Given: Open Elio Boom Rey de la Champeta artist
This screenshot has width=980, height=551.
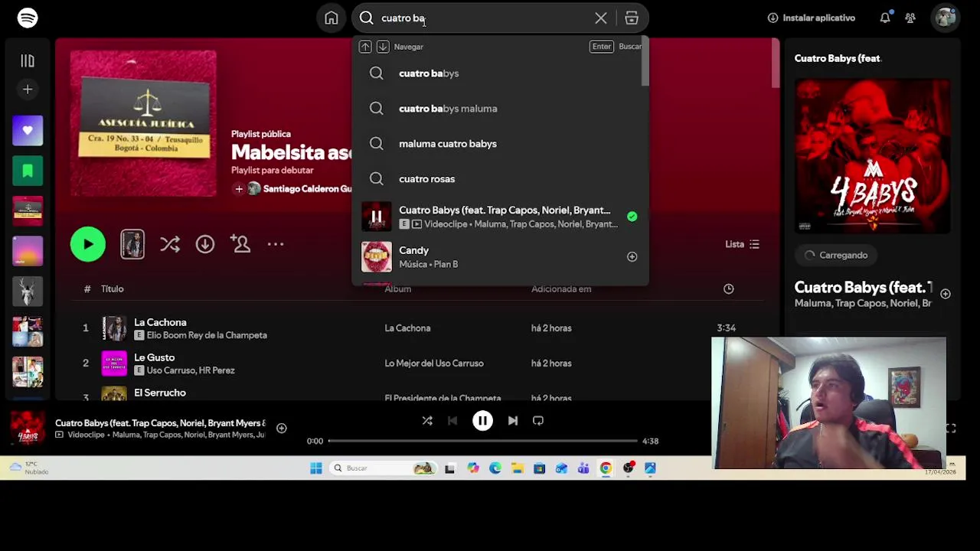Looking at the screenshot, I should pos(207,335).
